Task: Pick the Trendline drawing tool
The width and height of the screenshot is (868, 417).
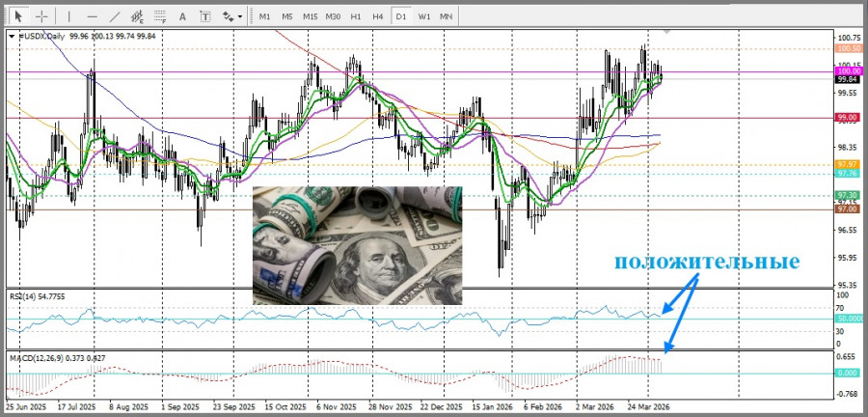Action: point(115,16)
